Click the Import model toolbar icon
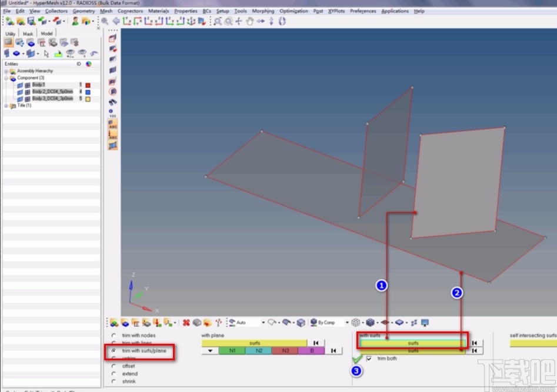The width and height of the screenshot is (557, 392). [x=42, y=21]
